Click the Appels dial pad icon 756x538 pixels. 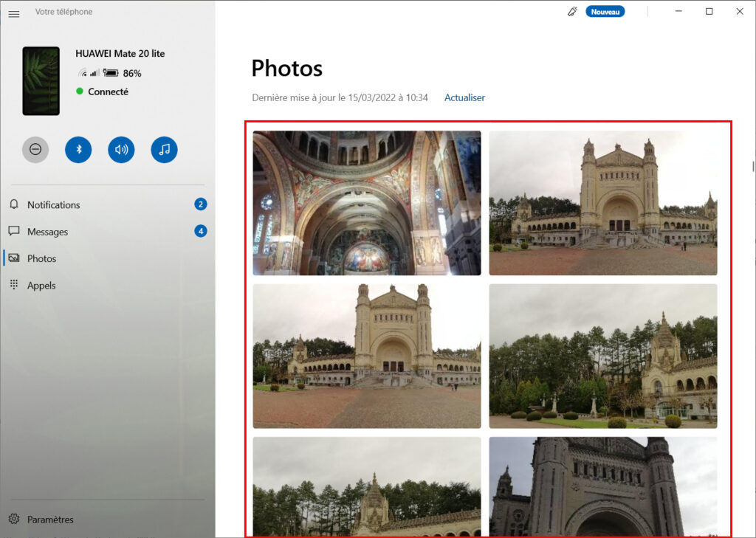coord(14,284)
